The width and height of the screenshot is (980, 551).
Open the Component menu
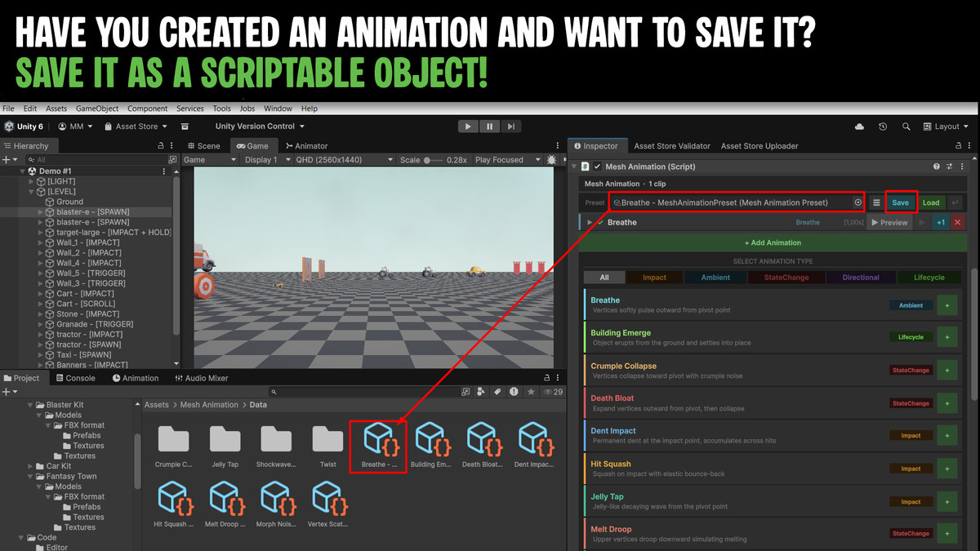point(147,109)
